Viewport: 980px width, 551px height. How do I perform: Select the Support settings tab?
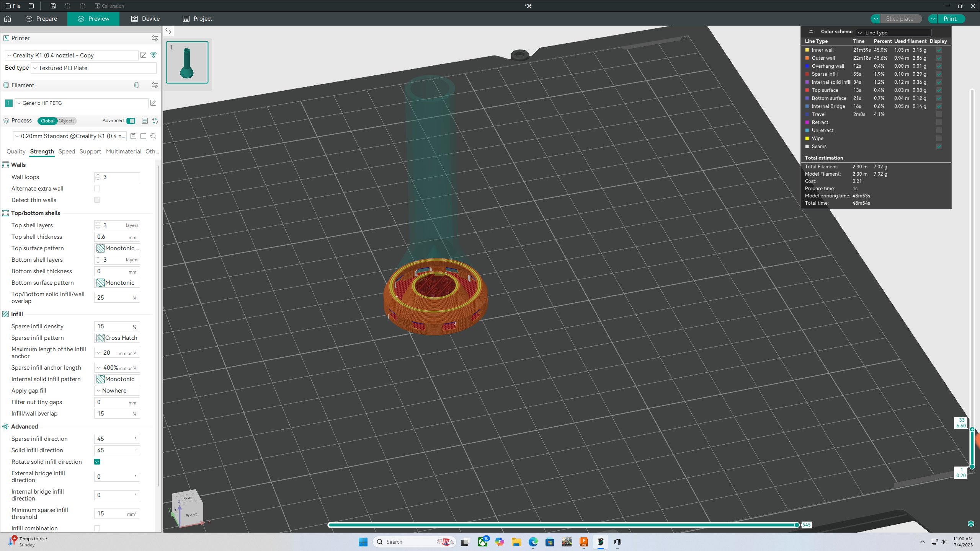90,152
